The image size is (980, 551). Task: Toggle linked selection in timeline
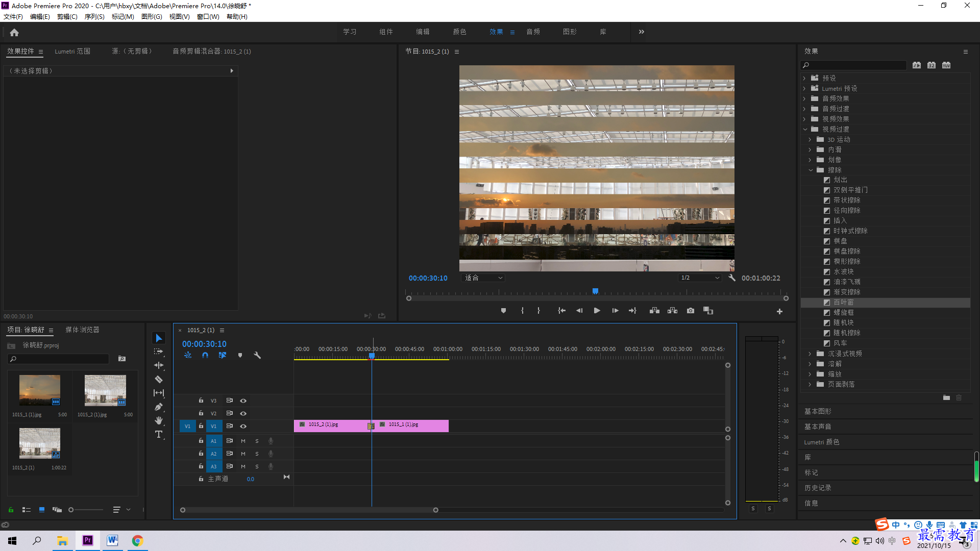click(x=223, y=355)
